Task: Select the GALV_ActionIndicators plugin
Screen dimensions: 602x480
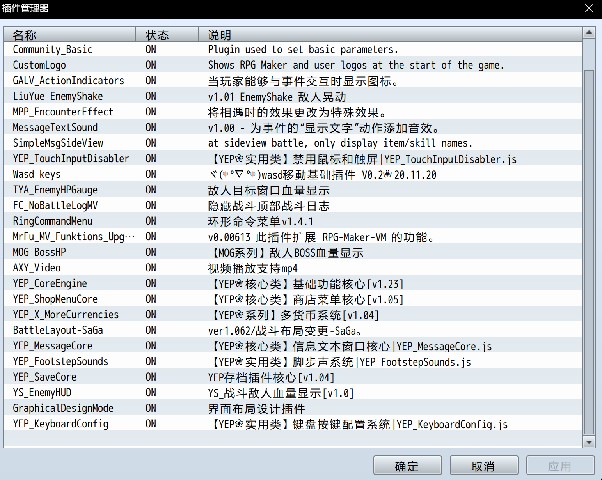Action: point(293,81)
